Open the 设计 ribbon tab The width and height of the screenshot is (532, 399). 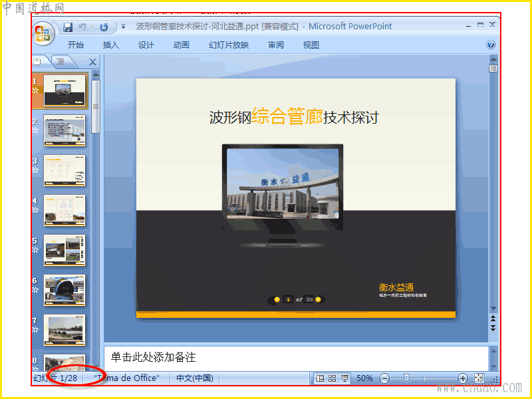[x=146, y=45]
